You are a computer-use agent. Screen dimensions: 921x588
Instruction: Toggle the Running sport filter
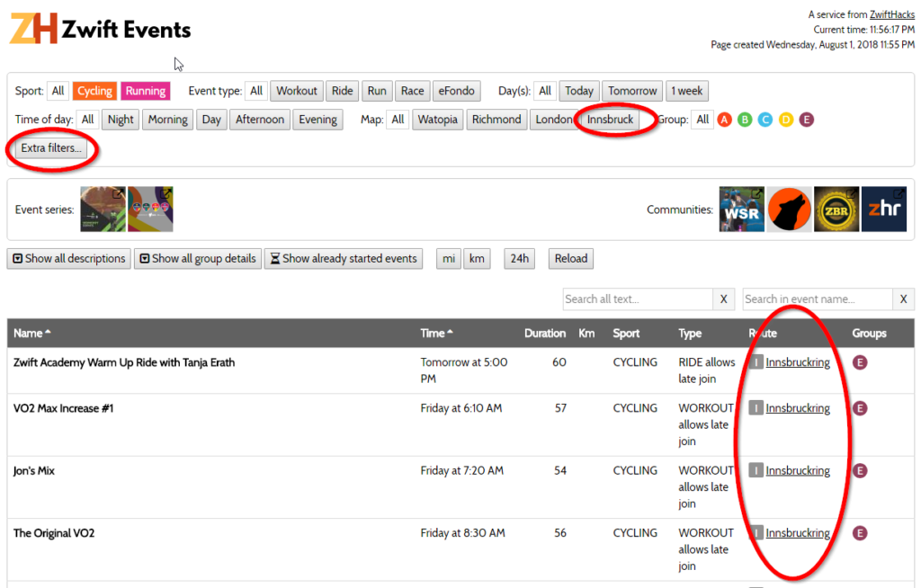(x=145, y=91)
